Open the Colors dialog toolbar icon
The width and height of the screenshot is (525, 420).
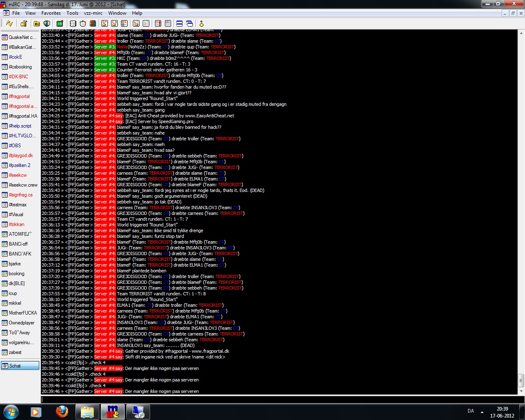point(93,23)
